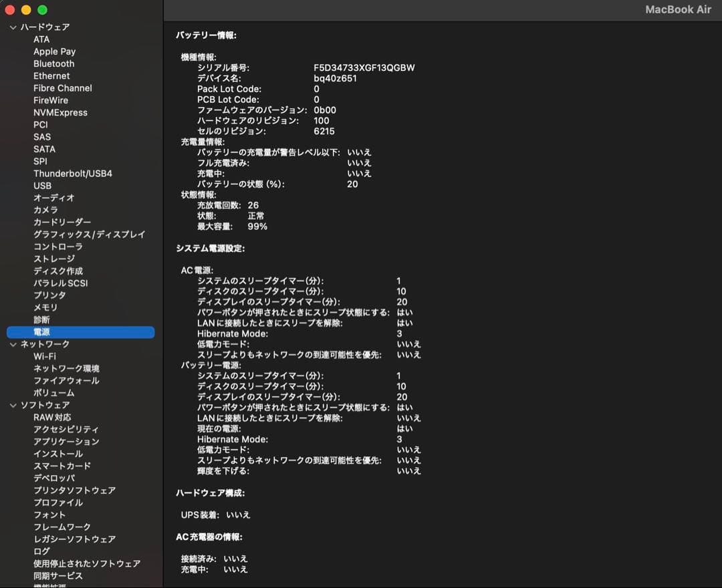Select グラフィックス/ディスプレイ in the sidebar

[x=89, y=235]
